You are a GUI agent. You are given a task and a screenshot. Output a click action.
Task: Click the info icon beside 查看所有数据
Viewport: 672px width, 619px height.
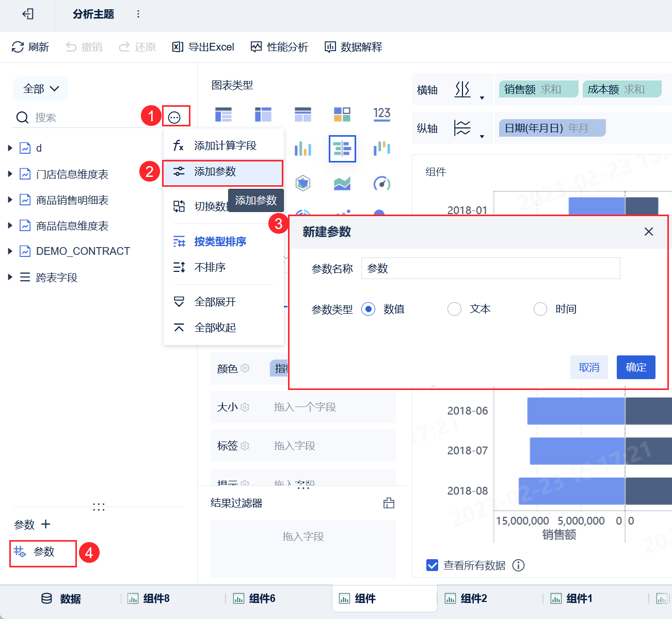(x=518, y=565)
